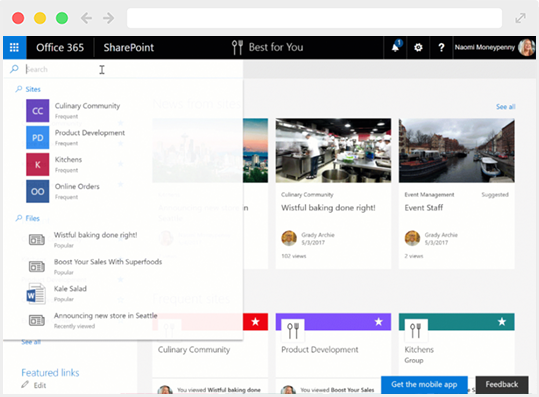The image size is (539, 397).
Task: Click the Best for You site title
Action: pos(276,47)
